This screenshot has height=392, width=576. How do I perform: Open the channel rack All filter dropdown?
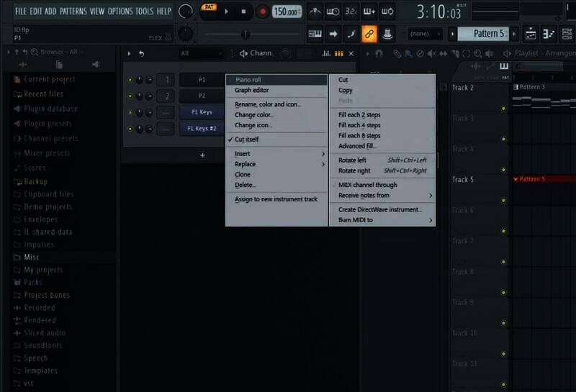(x=202, y=54)
